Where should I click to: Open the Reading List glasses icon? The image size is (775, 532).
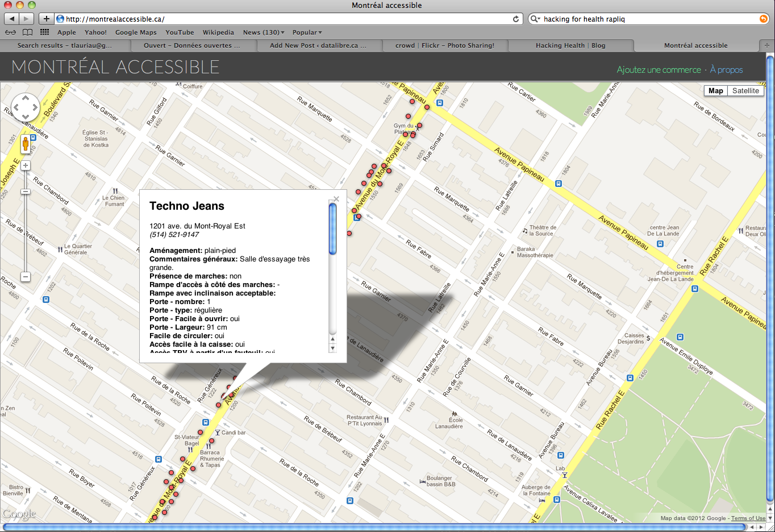point(11,32)
